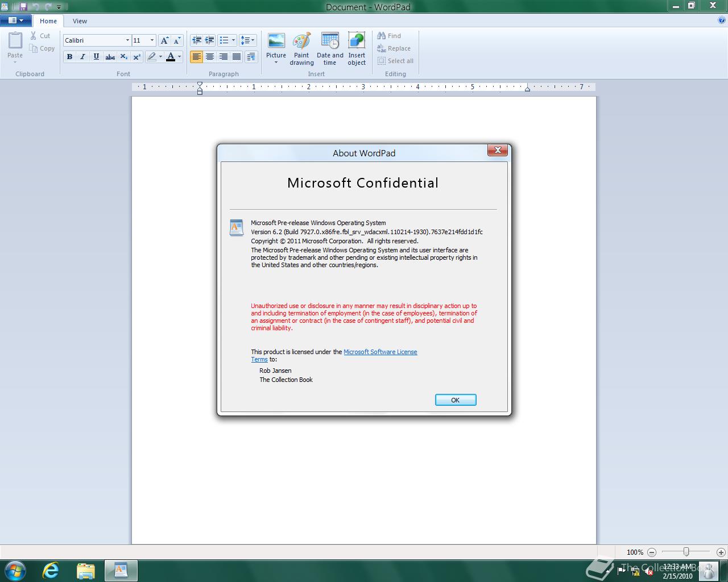Click the Insert object icon

[x=357, y=41]
